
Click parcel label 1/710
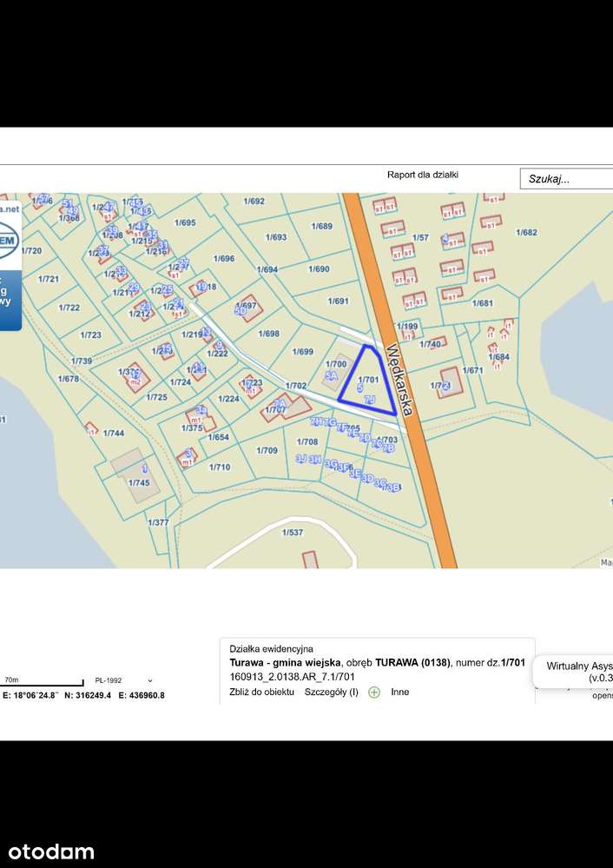219,467
